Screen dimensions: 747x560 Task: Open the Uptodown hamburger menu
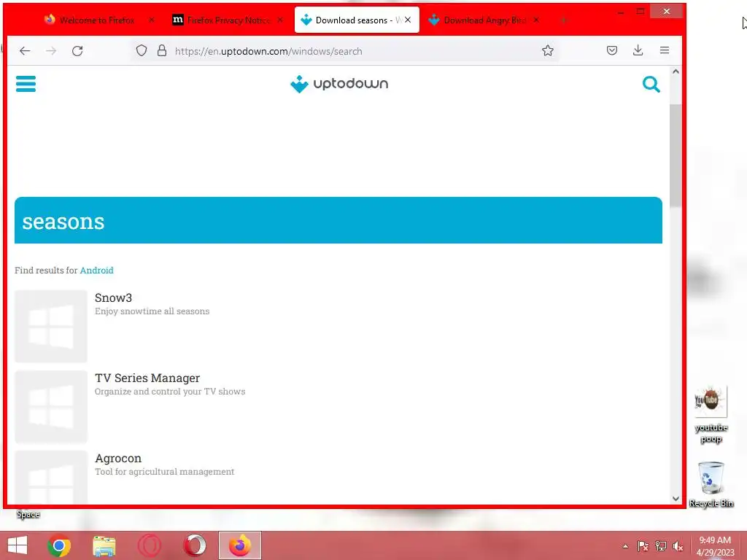click(26, 84)
